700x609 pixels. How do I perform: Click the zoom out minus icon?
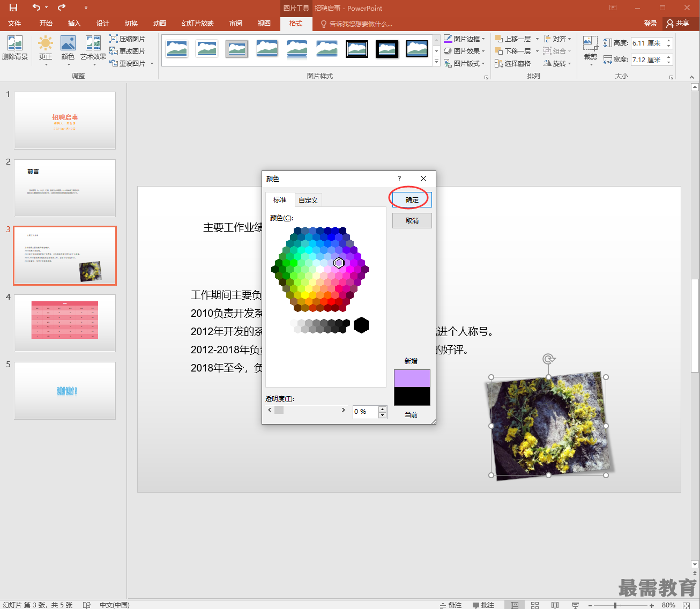click(x=590, y=605)
